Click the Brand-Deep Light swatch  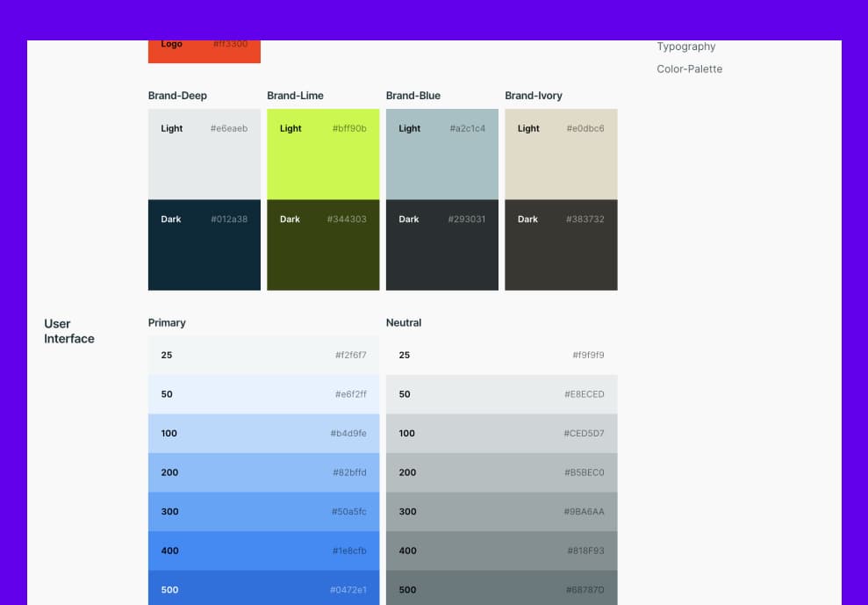(204, 154)
